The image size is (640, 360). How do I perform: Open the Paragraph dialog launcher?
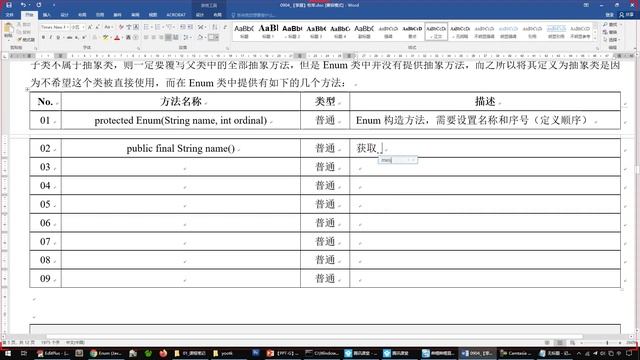click(228, 48)
